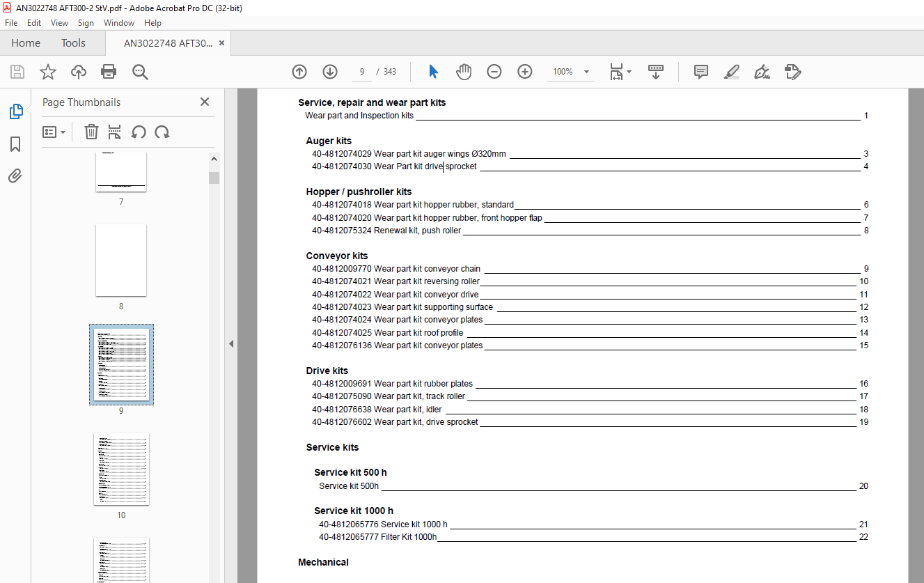The image size is (924, 583).
Task: Click the upload to cloud icon
Action: [79, 72]
